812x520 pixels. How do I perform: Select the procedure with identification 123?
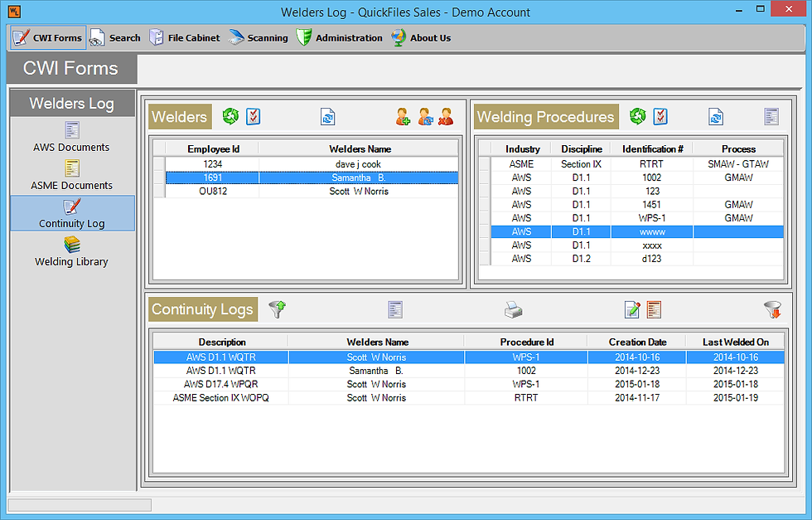637,191
